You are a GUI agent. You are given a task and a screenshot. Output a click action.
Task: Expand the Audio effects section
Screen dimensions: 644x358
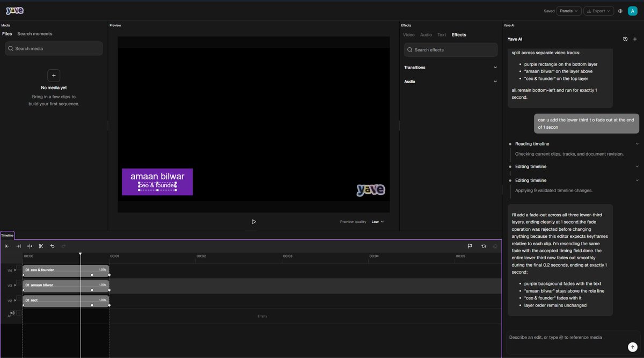[451, 82]
